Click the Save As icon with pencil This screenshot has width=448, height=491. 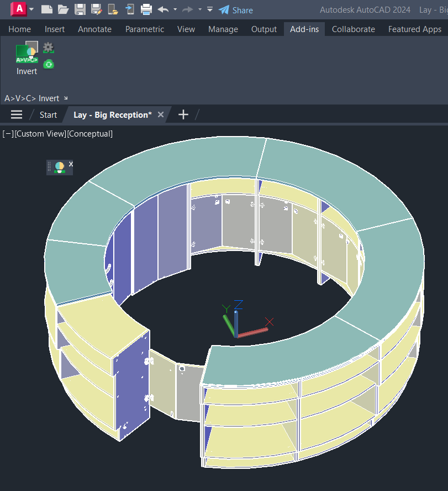pyautogui.click(x=96, y=9)
